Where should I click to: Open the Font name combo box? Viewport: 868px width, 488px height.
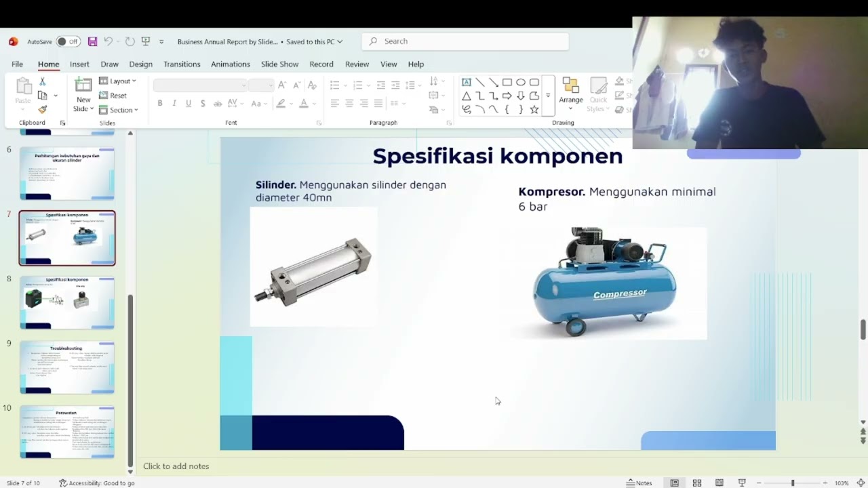(x=200, y=85)
